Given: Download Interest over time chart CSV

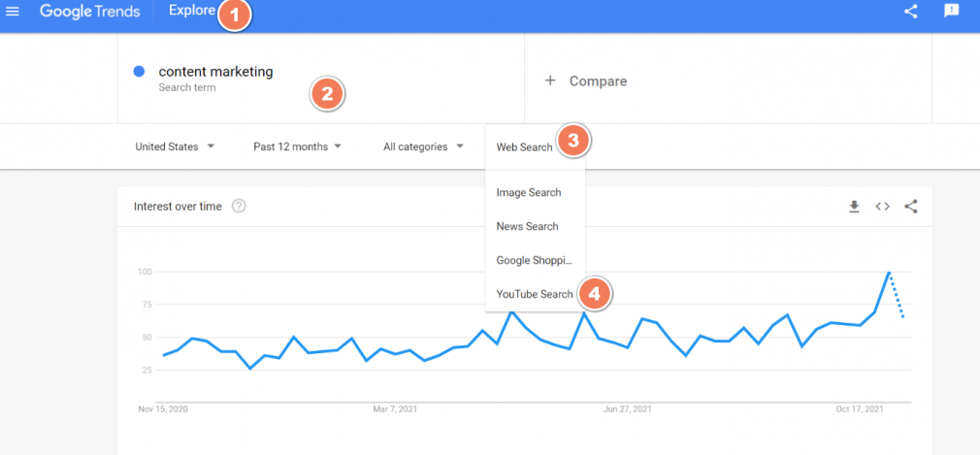Looking at the screenshot, I should [855, 207].
